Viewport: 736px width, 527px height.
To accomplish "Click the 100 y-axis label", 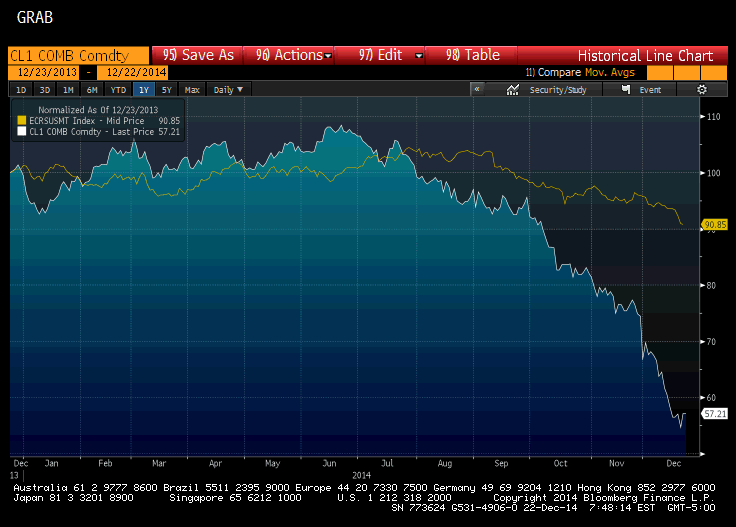I will [x=713, y=173].
